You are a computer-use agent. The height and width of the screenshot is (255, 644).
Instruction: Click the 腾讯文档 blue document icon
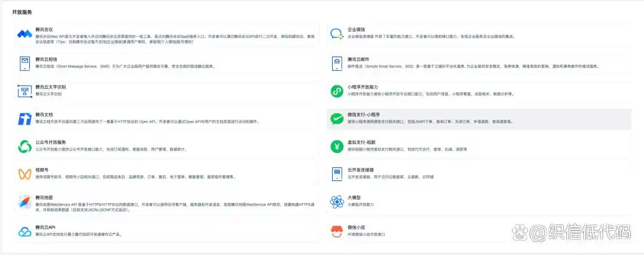click(24, 119)
